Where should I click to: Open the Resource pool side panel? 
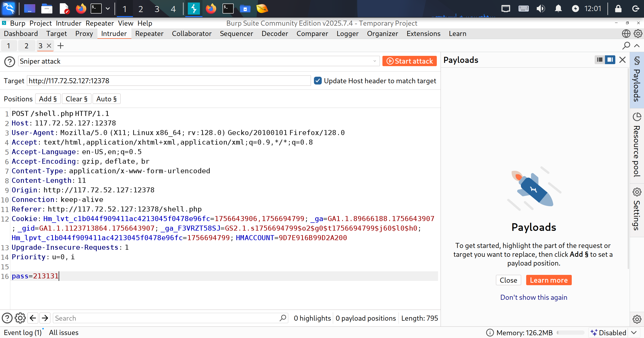tap(637, 145)
